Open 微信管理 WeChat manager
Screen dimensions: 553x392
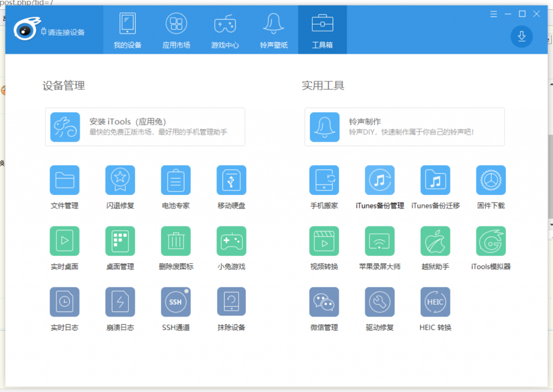324,302
